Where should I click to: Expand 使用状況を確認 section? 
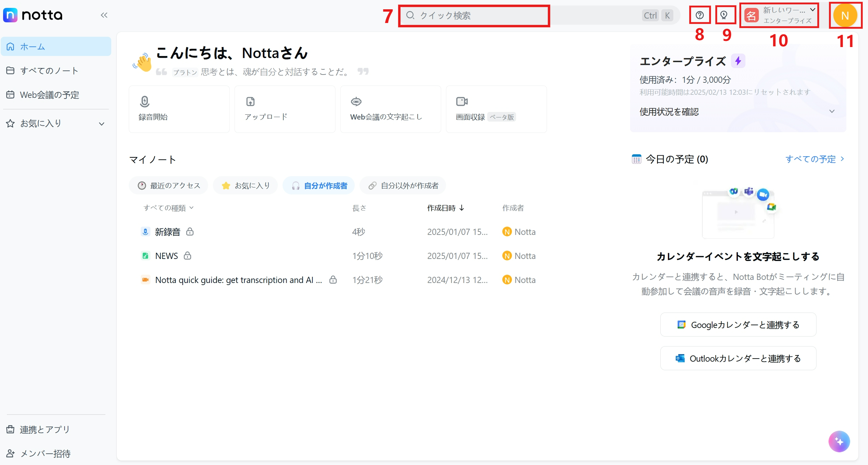tap(738, 112)
